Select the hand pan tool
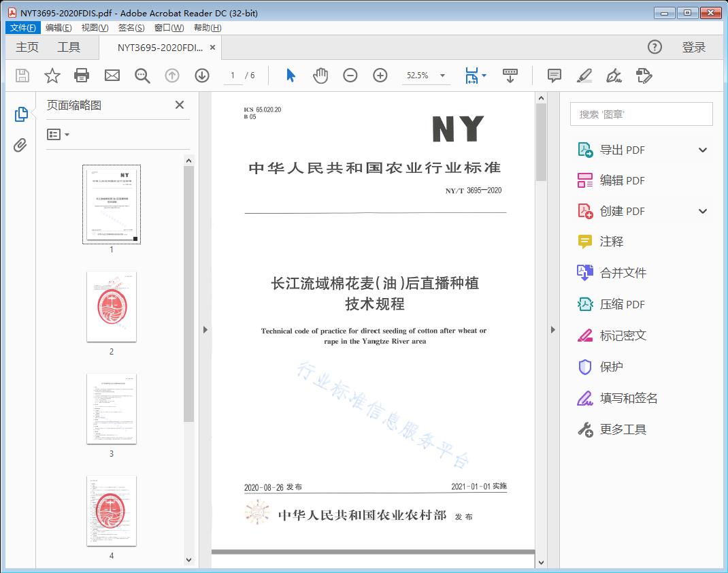The height and width of the screenshot is (573, 728). point(320,76)
